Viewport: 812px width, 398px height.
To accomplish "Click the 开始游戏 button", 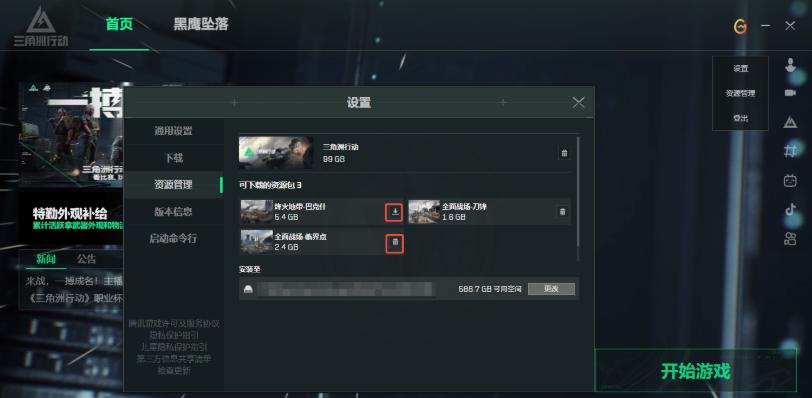I will [x=695, y=371].
